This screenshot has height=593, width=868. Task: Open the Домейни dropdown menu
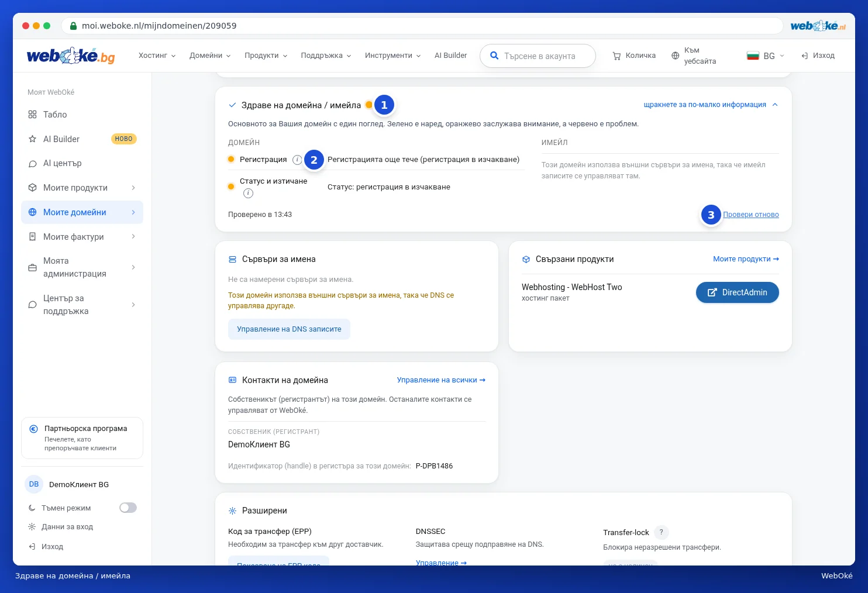click(x=210, y=56)
